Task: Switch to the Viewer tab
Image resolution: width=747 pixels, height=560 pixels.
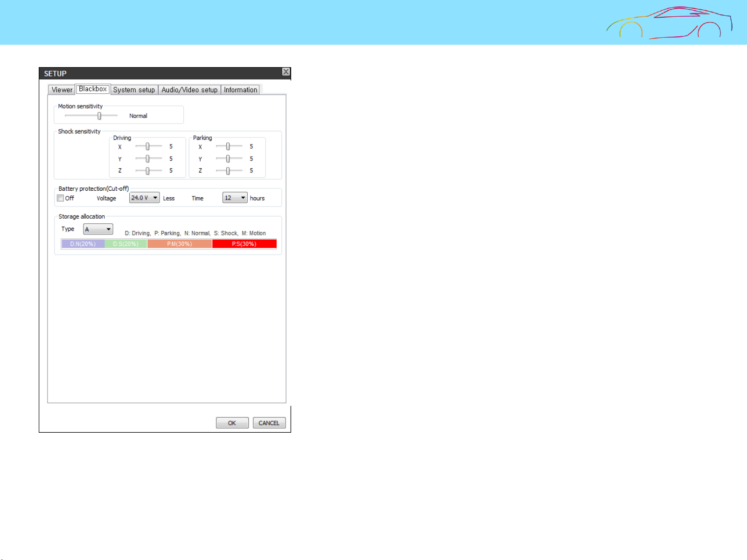Action: coord(62,90)
